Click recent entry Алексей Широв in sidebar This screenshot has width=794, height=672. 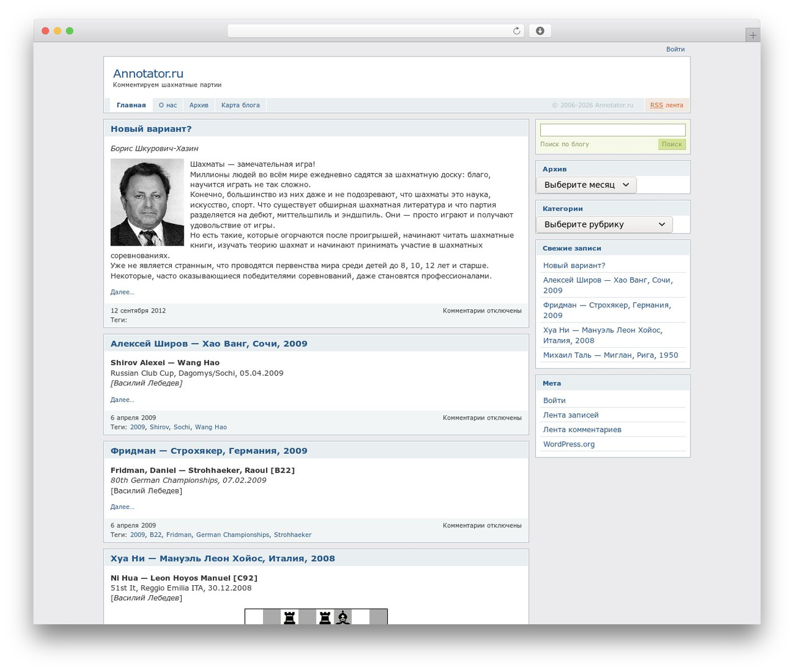608,285
